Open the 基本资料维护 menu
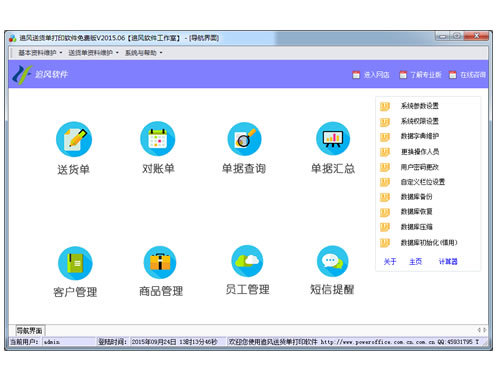Screen dimensions: 500x375 [40, 53]
